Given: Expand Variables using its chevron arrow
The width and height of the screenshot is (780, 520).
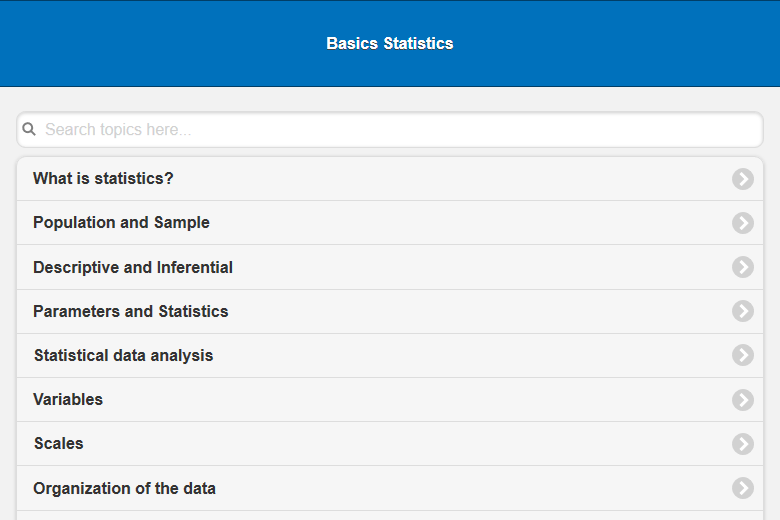Looking at the screenshot, I should pos(742,400).
